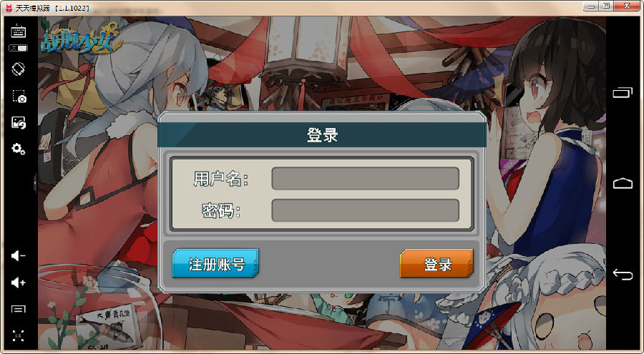The height and width of the screenshot is (354, 644).
Task: Lower the volume with speaker minus icon
Action: (x=19, y=256)
